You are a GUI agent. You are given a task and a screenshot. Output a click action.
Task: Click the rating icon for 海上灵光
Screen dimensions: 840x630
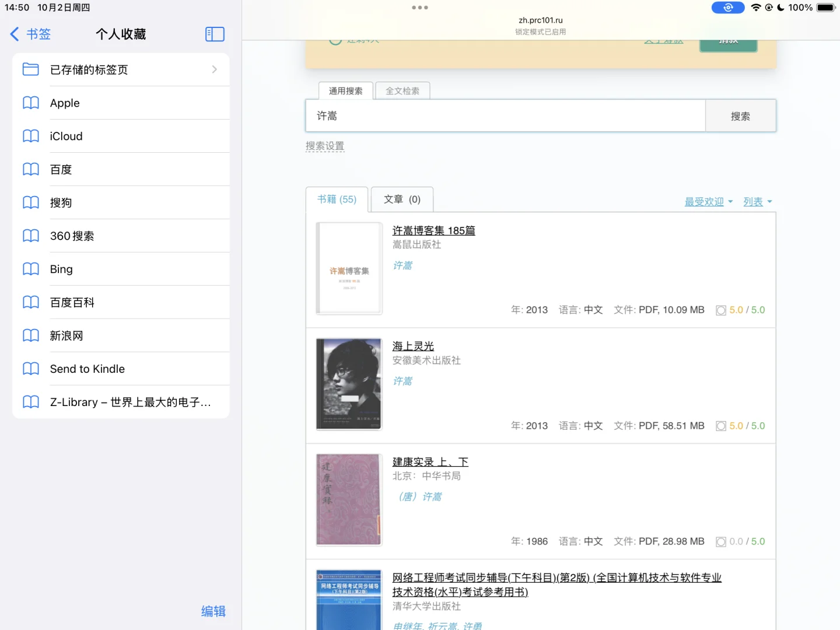[x=721, y=426]
